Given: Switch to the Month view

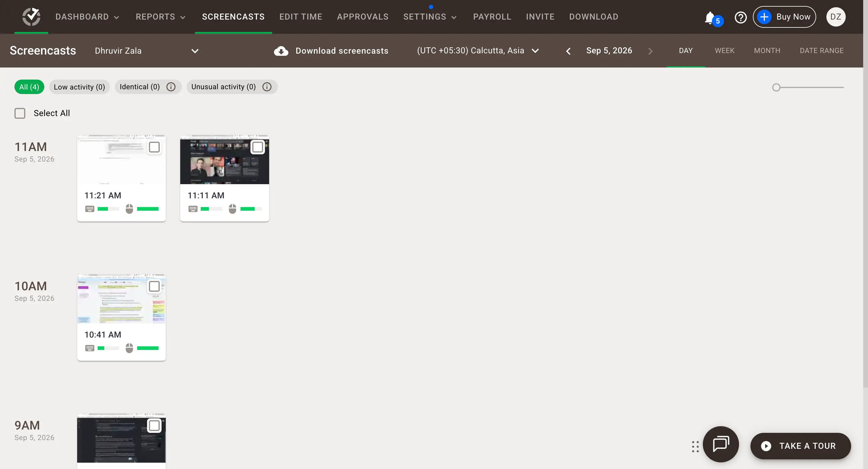Looking at the screenshot, I should point(767,51).
